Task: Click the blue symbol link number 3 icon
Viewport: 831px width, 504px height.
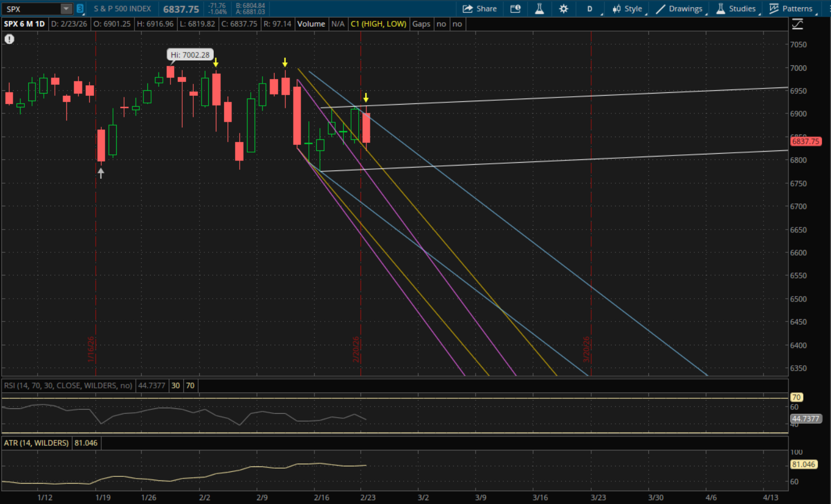Action: pyautogui.click(x=80, y=9)
